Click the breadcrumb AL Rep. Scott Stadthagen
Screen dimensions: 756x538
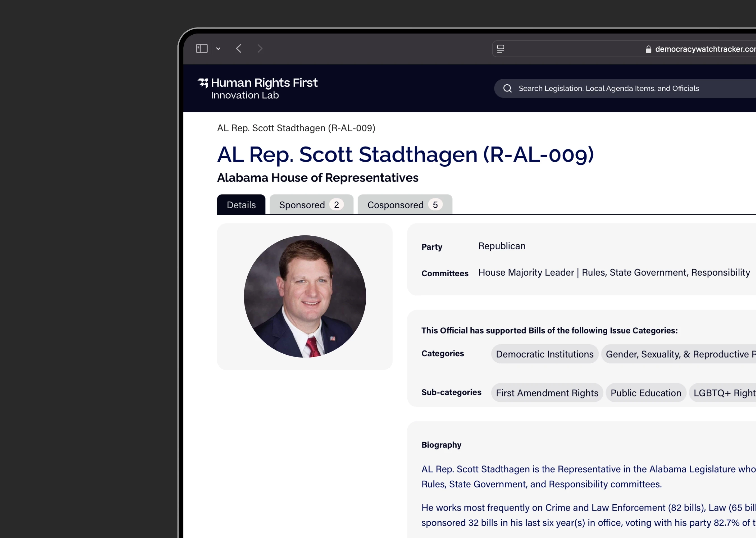(296, 128)
